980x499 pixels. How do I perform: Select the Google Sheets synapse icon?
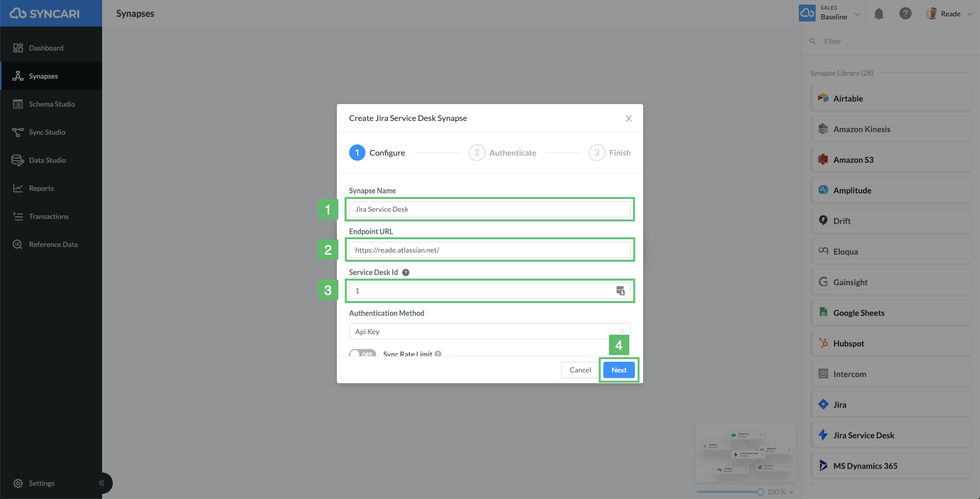point(823,312)
